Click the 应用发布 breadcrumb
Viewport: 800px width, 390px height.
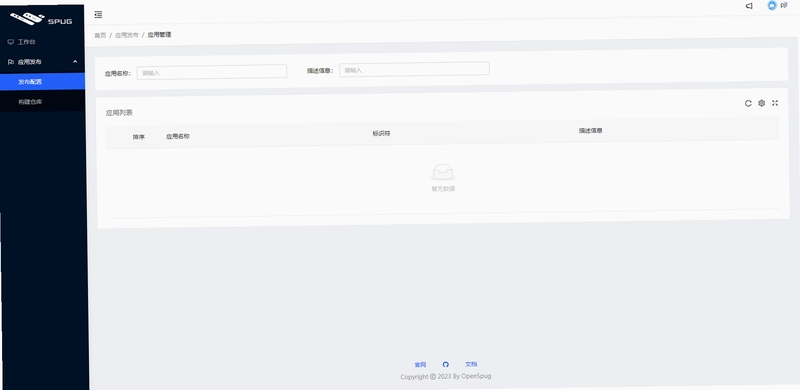tap(127, 35)
